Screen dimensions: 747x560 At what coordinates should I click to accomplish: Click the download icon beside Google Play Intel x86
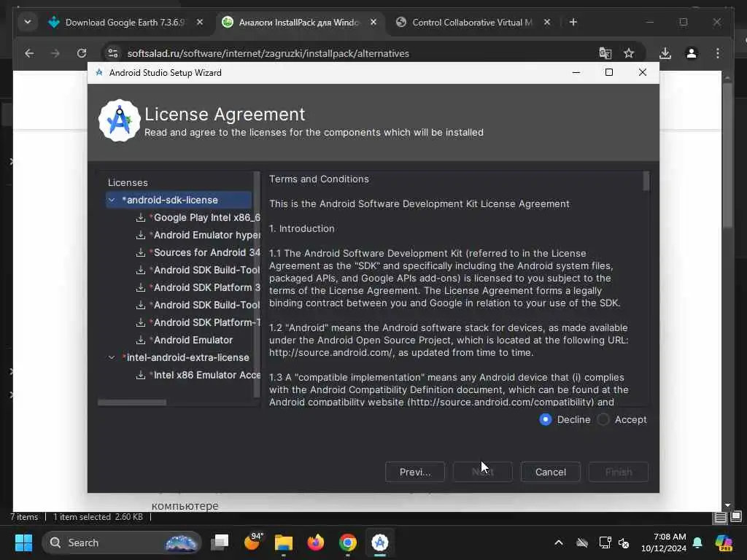click(x=141, y=217)
